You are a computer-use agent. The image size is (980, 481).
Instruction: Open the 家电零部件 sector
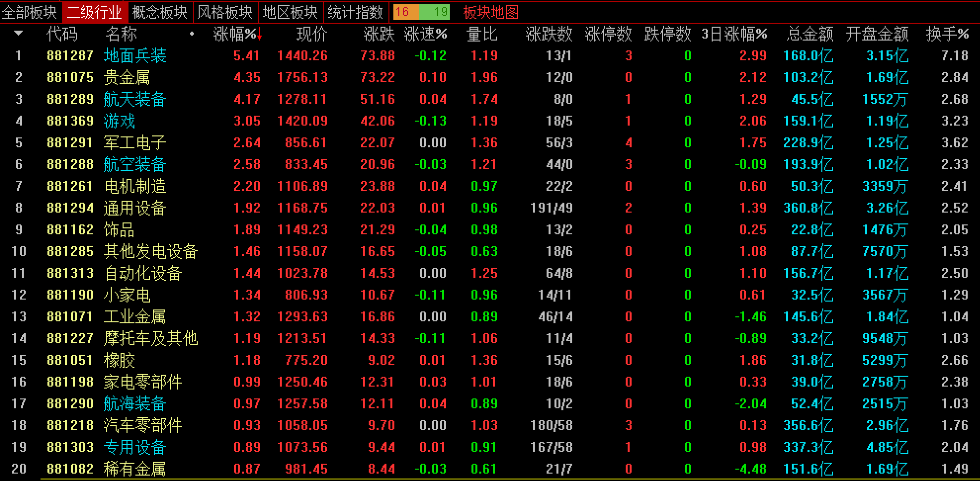143,382
